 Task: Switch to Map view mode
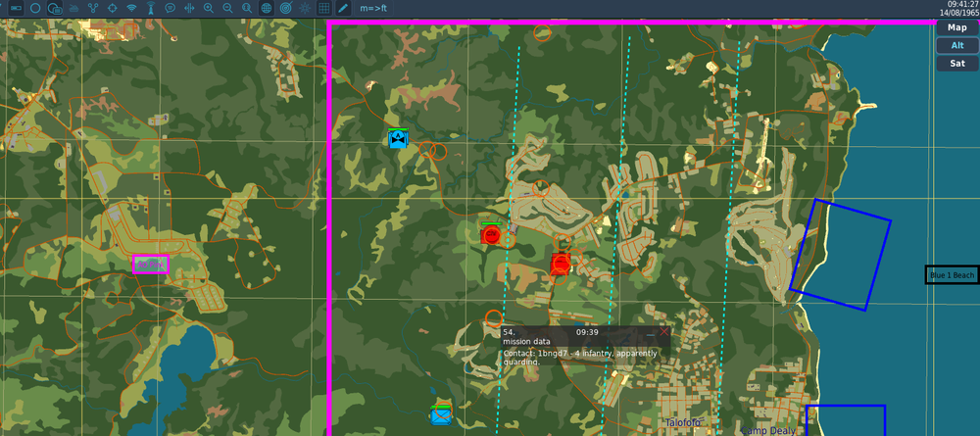956,27
